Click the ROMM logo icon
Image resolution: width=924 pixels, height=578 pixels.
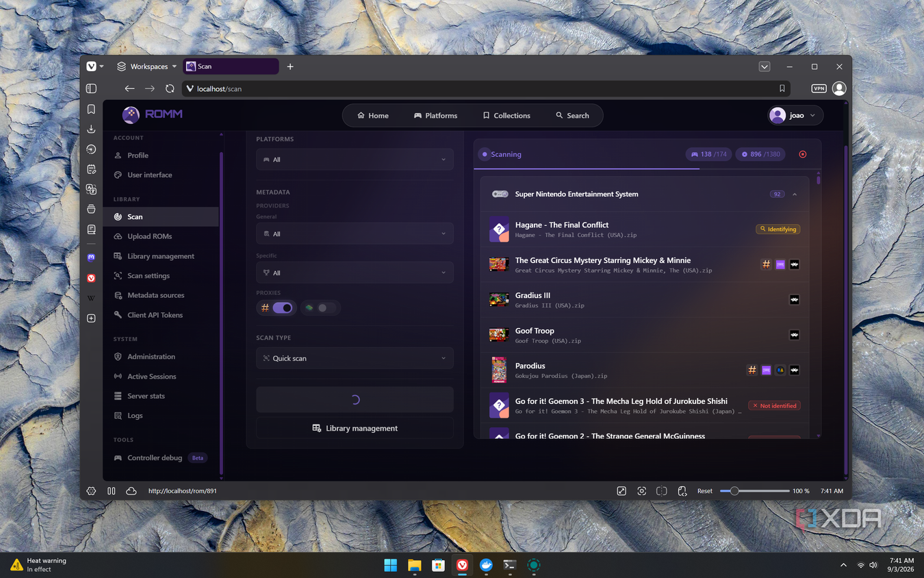(x=131, y=114)
